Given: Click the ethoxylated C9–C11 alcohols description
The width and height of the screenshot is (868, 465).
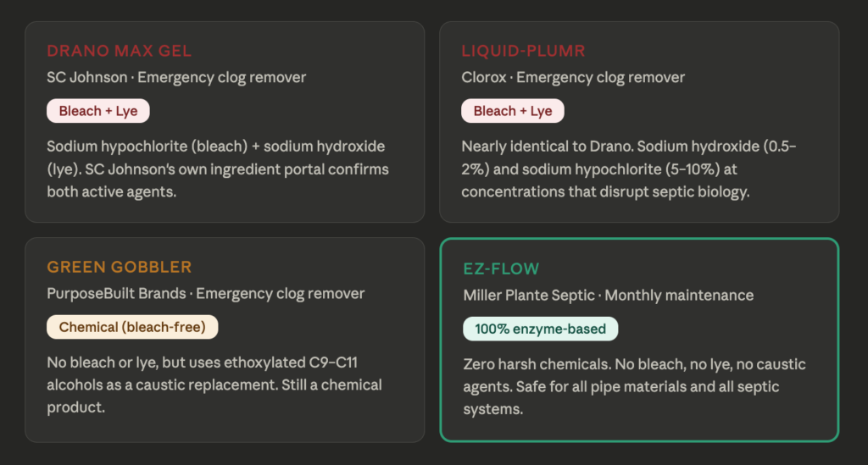Looking at the screenshot, I should pos(214,385).
